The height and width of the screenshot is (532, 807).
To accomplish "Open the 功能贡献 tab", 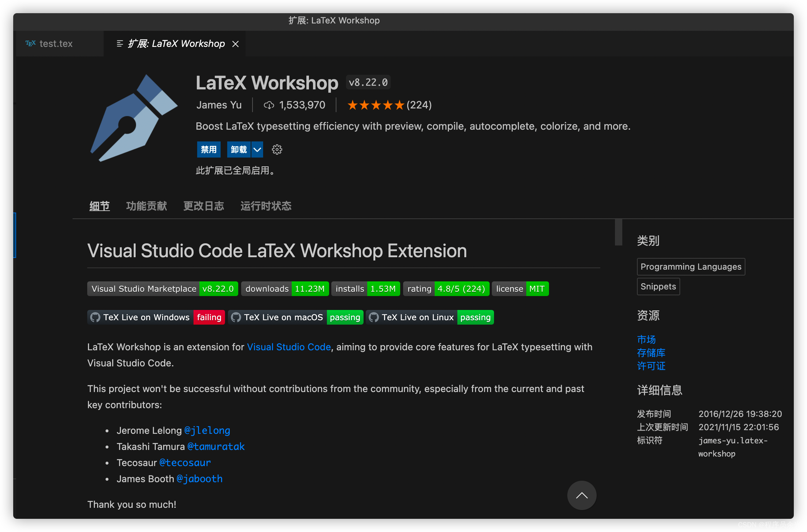I will [x=146, y=206].
